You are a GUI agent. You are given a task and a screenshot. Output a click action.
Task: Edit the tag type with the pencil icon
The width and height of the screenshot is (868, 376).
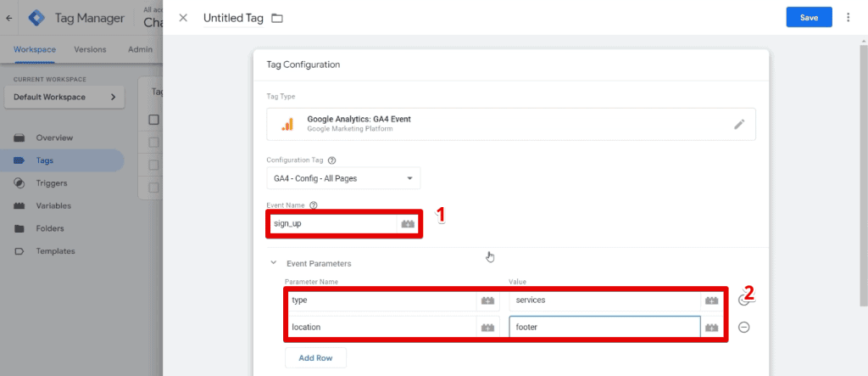point(739,124)
